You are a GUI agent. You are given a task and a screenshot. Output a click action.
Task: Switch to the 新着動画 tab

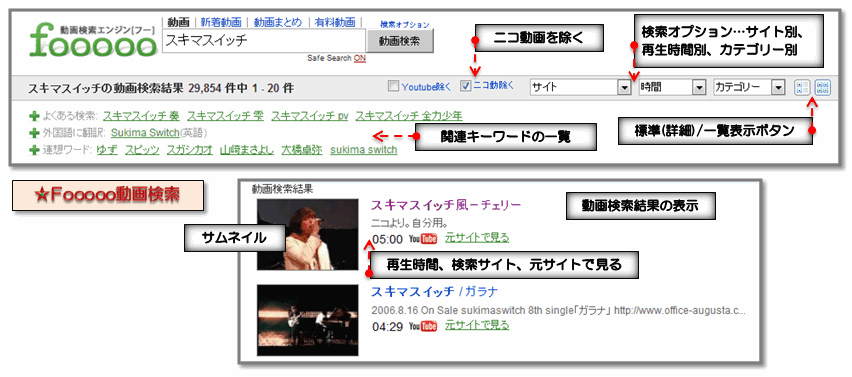point(221,22)
